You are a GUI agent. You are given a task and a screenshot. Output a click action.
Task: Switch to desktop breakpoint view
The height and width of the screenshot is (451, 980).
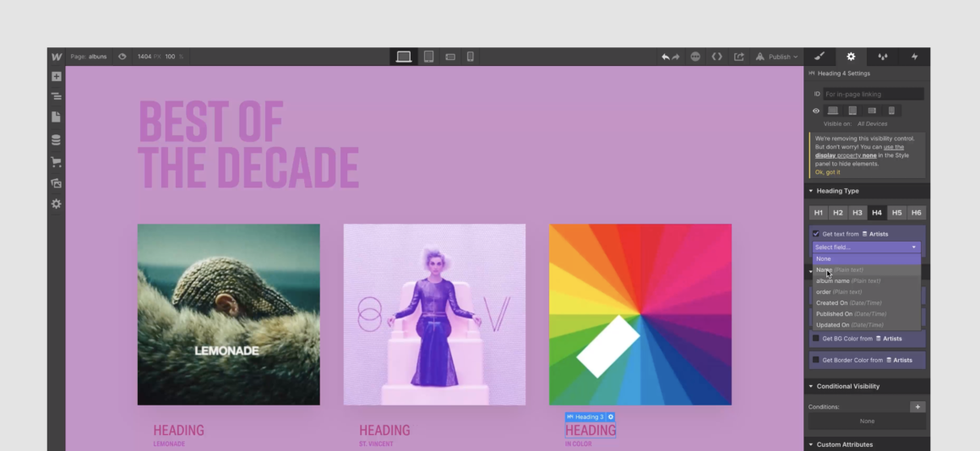[404, 57]
